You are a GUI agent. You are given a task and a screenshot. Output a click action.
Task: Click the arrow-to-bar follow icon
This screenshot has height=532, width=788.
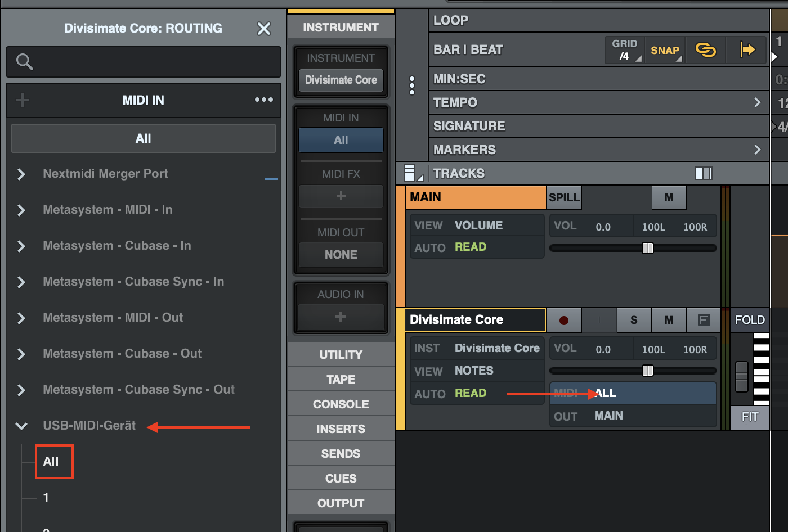tap(747, 50)
